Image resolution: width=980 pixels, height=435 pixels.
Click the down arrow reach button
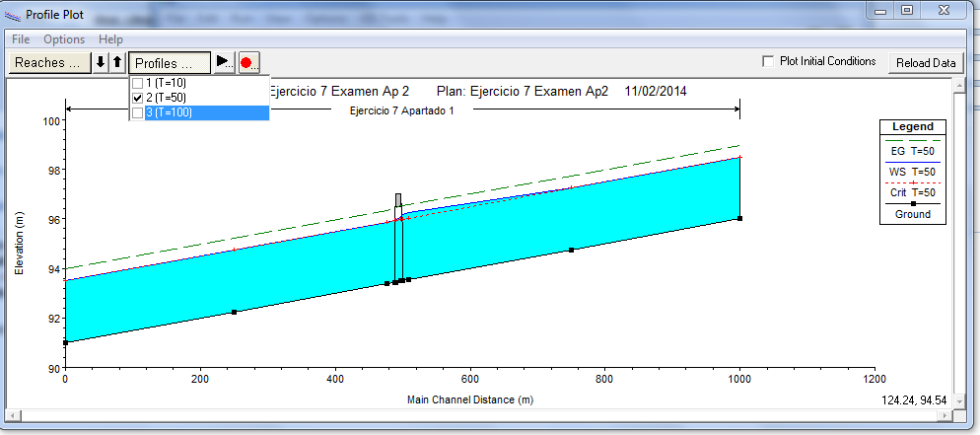point(101,63)
